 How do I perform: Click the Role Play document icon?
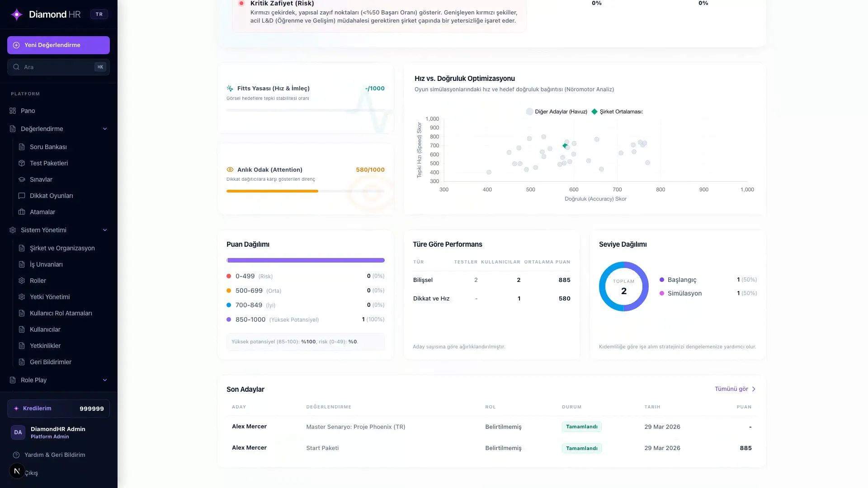13,380
